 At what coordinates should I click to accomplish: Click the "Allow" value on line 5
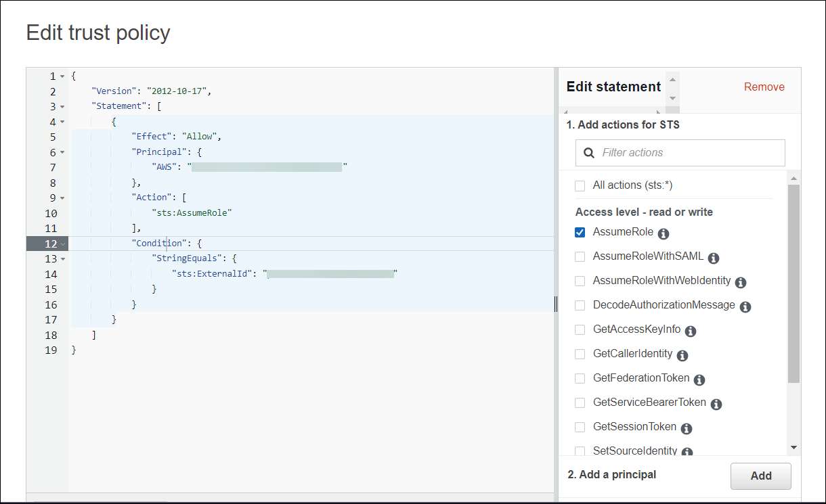coord(200,137)
